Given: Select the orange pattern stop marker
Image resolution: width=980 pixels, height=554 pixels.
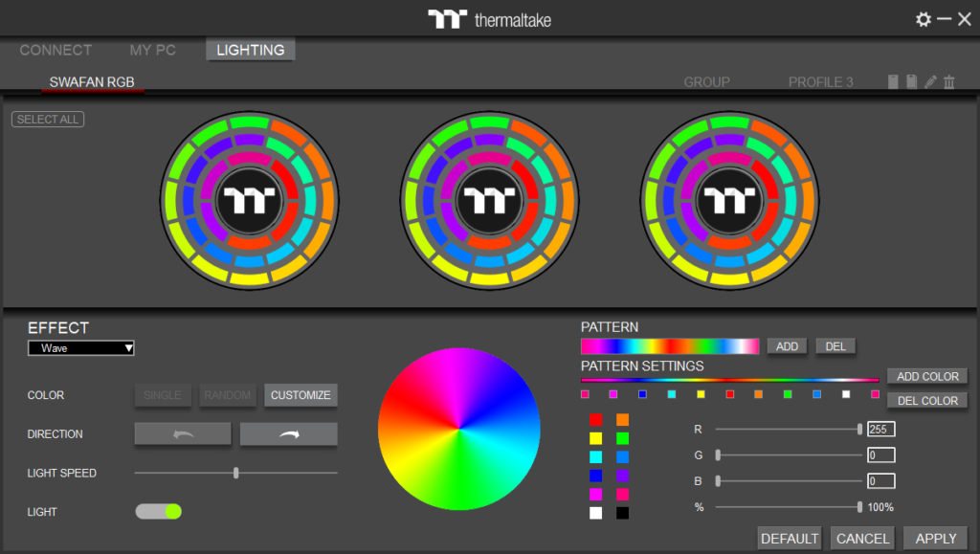Looking at the screenshot, I should (758, 394).
